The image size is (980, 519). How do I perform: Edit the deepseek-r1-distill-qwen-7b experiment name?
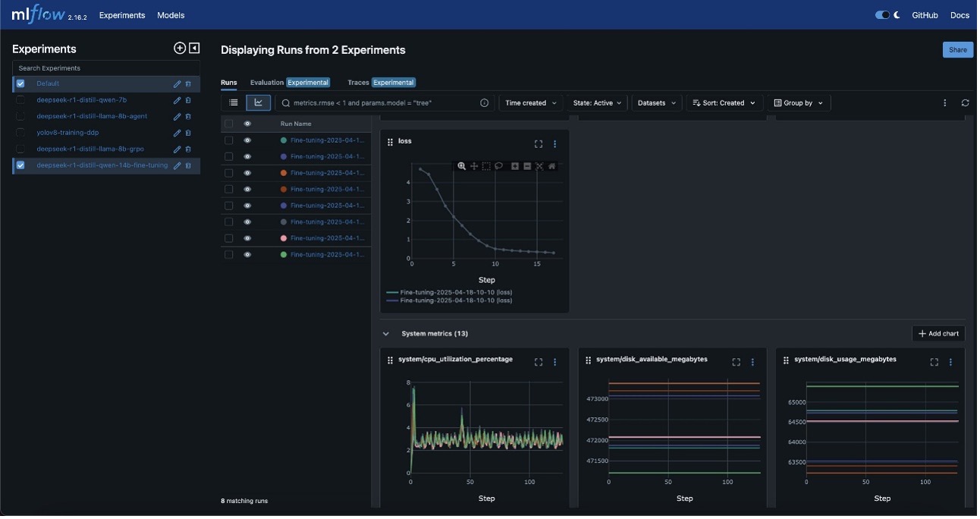click(177, 100)
